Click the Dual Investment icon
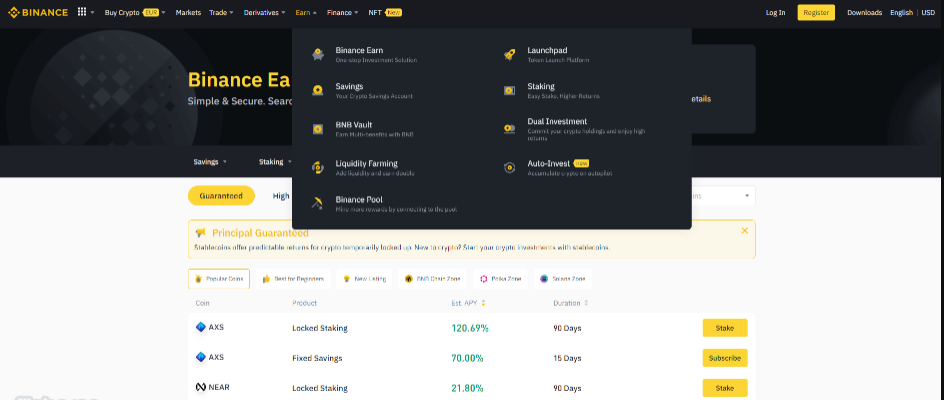 point(509,129)
